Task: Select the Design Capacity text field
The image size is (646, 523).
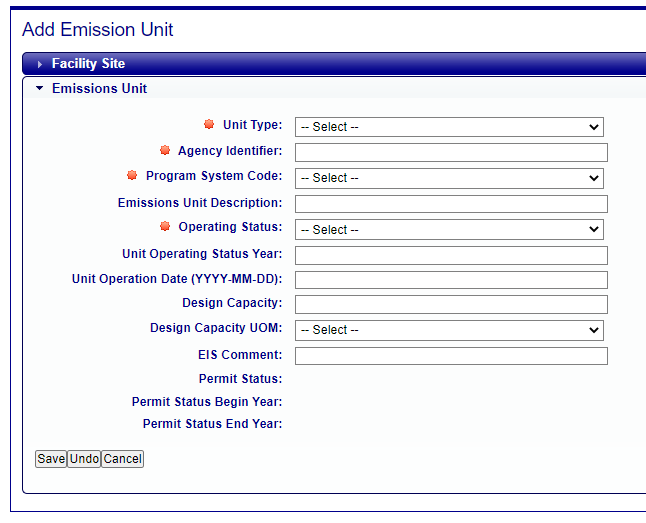Action: (451, 305)
